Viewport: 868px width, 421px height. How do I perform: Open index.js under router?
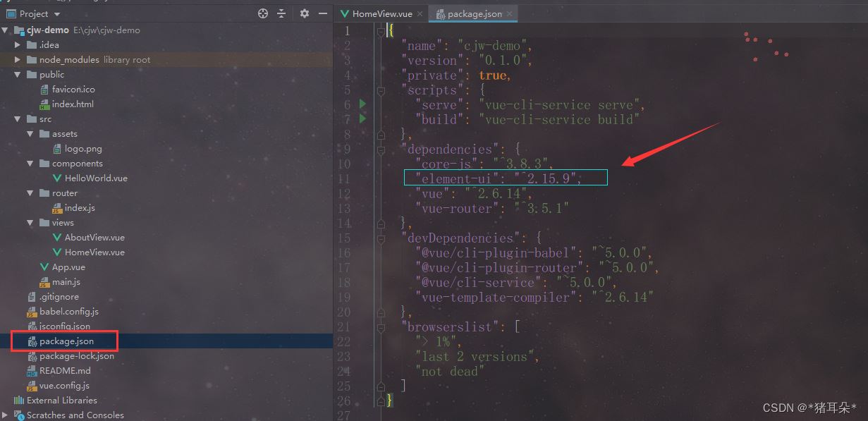coord(79,208)
